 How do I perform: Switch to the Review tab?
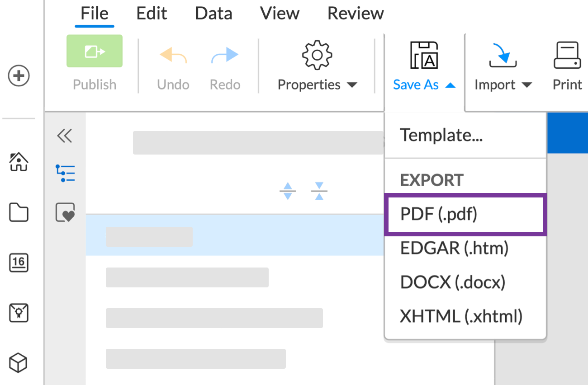(x=356, y=14)
